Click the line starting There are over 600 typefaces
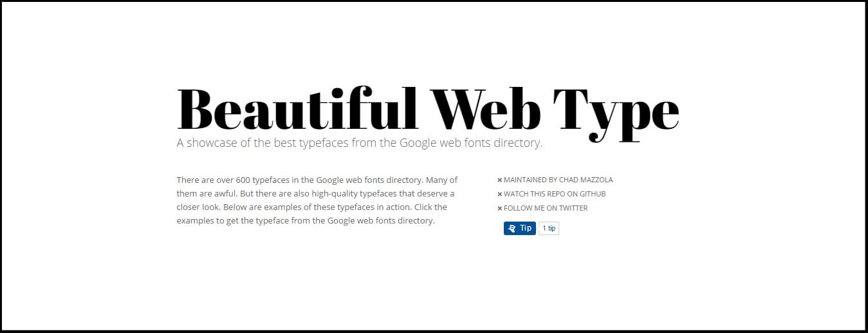This screenshot has width=868, height=333. coord(317,180)
